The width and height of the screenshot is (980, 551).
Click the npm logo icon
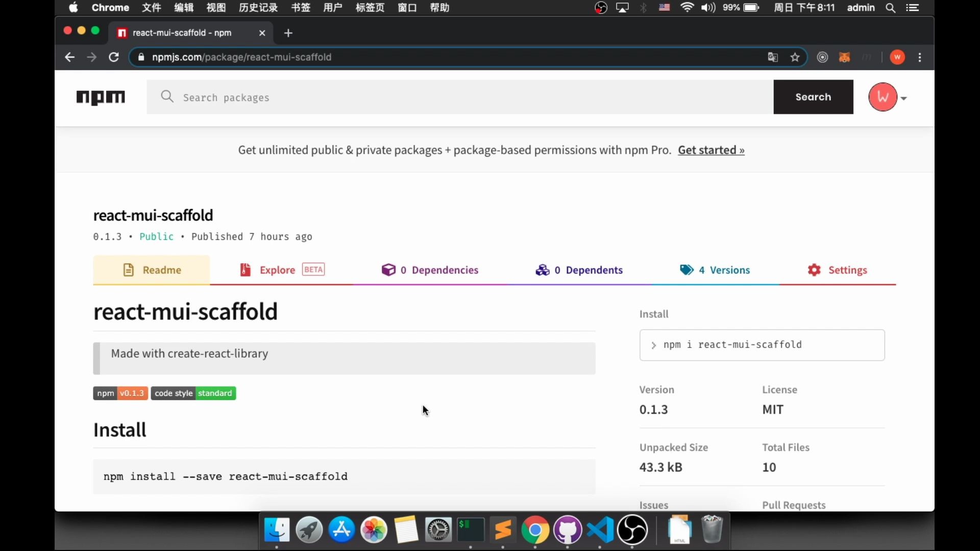point(101,97)
